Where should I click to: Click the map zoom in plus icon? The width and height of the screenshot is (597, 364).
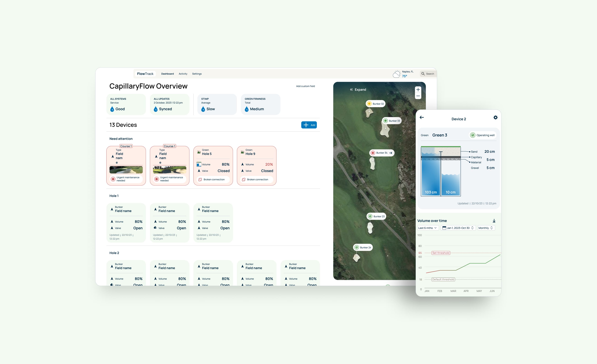tap(418, 90)
